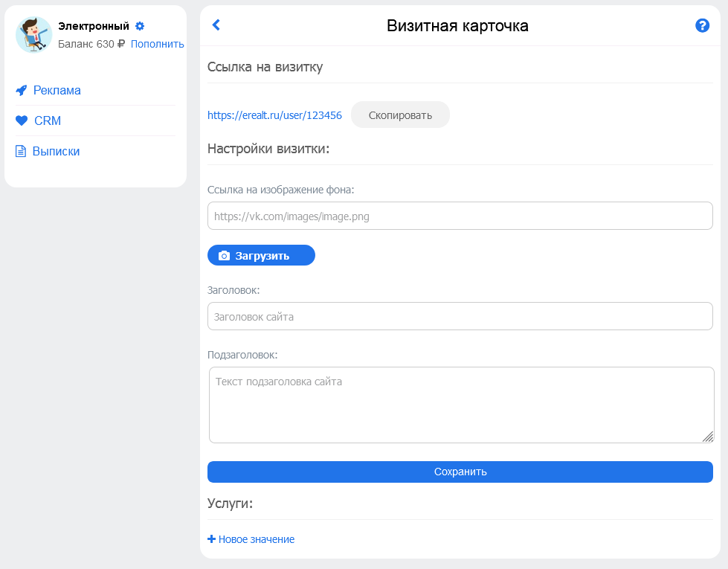The image size is (728, 569).
Task: Open help via question mark icon
Action: tap(702, 25)
